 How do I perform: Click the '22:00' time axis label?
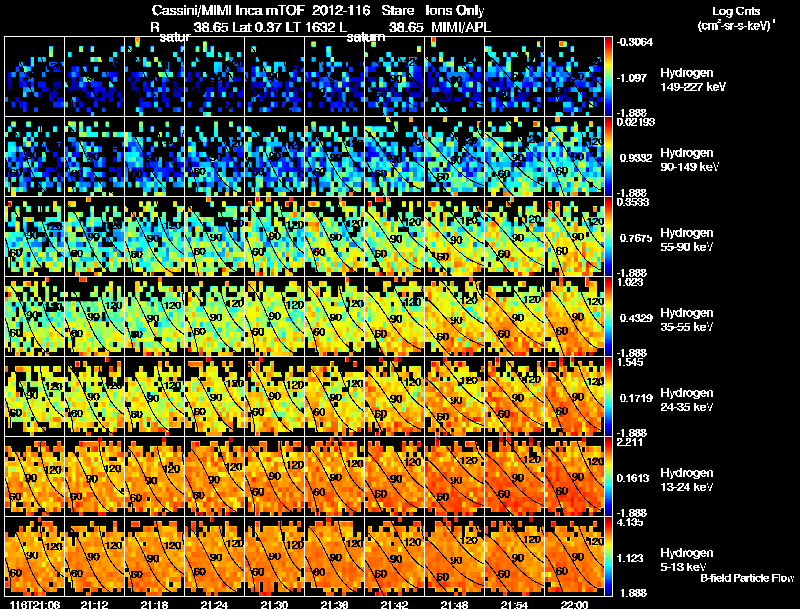click(574, 604)
